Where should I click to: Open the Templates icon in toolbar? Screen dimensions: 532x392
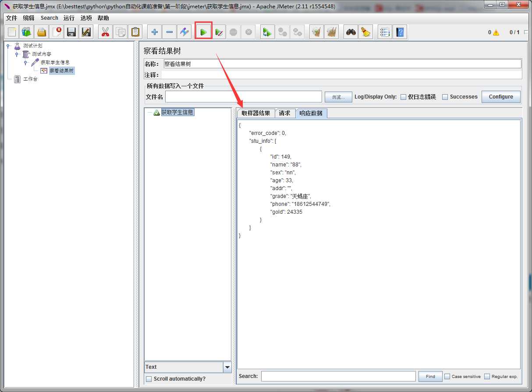(27, 32)
